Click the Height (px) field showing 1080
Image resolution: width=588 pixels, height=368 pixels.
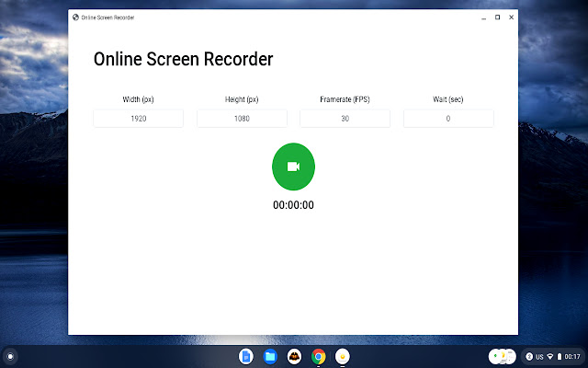pos(242,119)
